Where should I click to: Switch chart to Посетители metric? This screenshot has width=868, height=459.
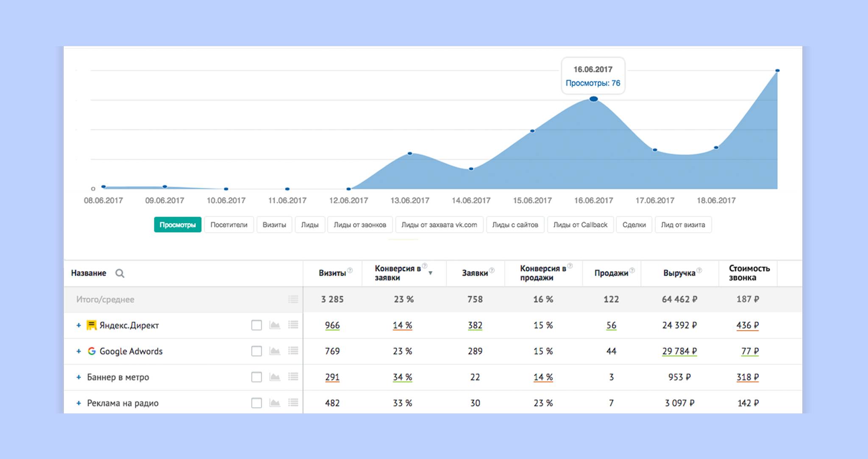(229, 225)
